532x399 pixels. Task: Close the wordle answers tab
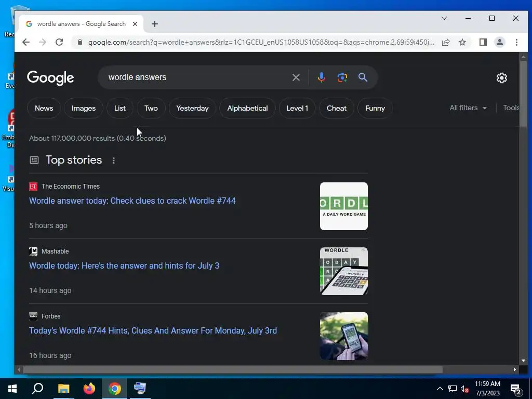click(135, 24)
